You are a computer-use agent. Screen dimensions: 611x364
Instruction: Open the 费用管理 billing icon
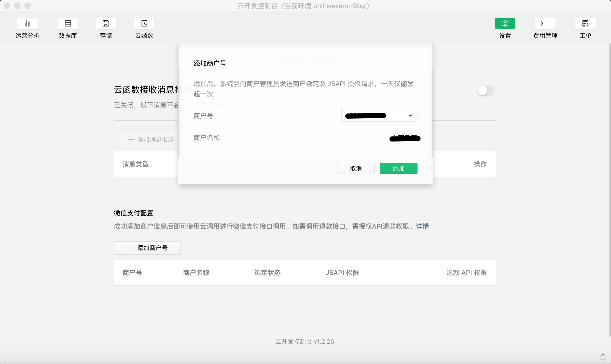(x=545, y=24)
